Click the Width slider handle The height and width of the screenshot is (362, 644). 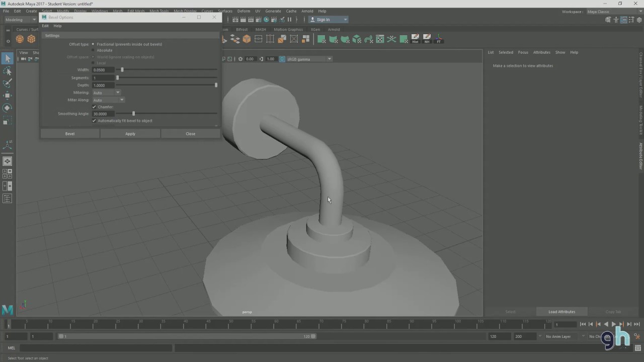point(122,70)
